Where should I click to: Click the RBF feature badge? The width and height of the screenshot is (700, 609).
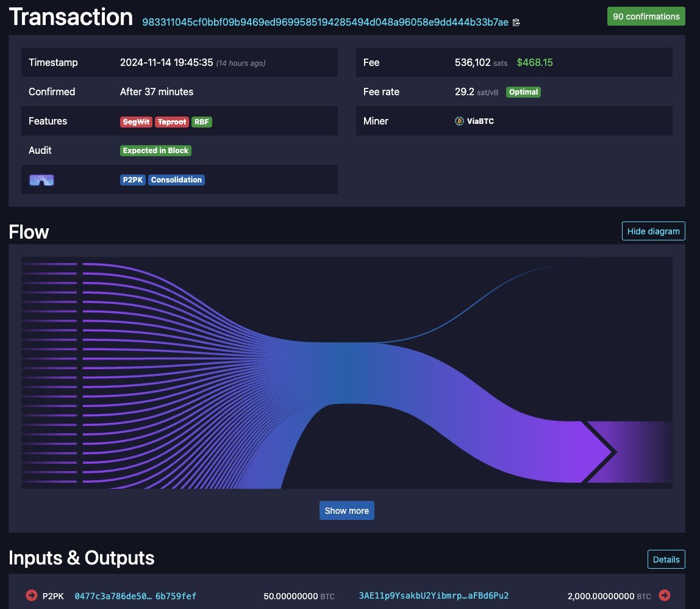(202, 122)
